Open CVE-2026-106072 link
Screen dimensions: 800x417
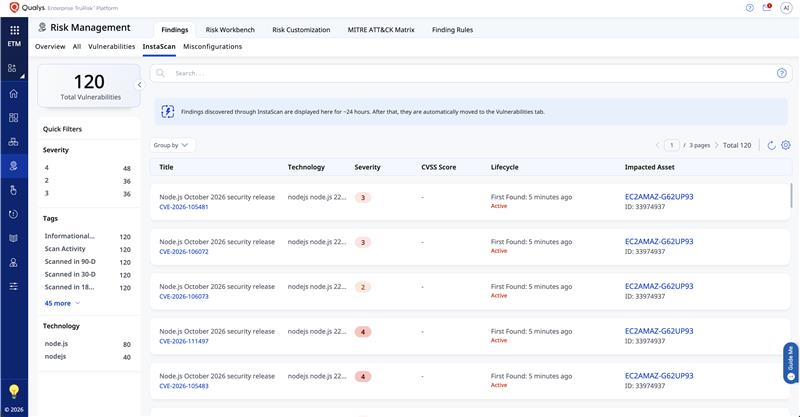pos(184,252)
